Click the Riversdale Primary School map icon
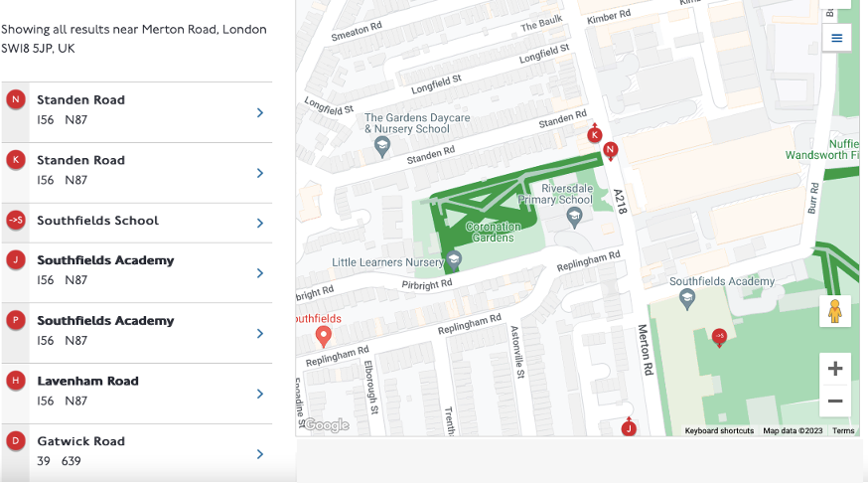The image size is (868, 483). pos(572,217)
